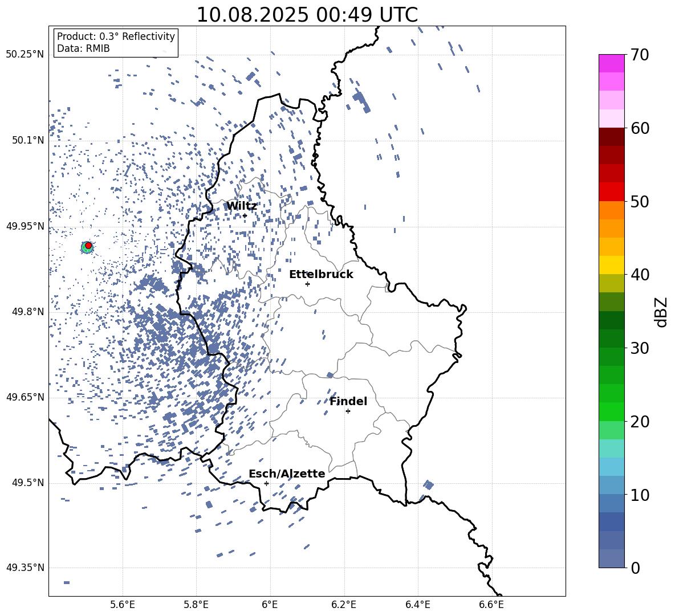The height and width of the screenshot is (616, 675).
Task: Click the red radar location dot
Action: tap(88, 246)
